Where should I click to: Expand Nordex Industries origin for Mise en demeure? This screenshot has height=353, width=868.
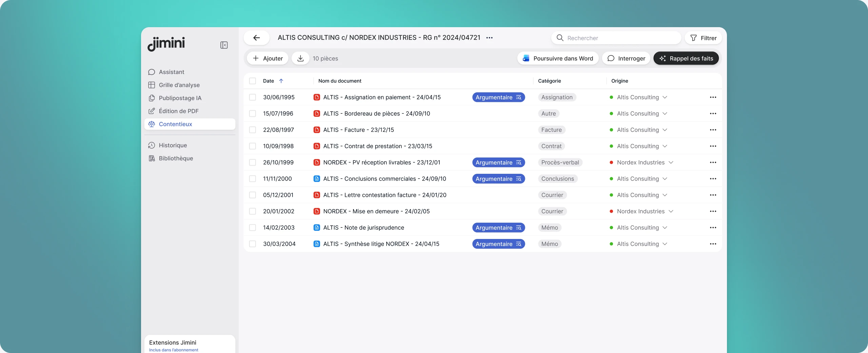coord(671,211)
